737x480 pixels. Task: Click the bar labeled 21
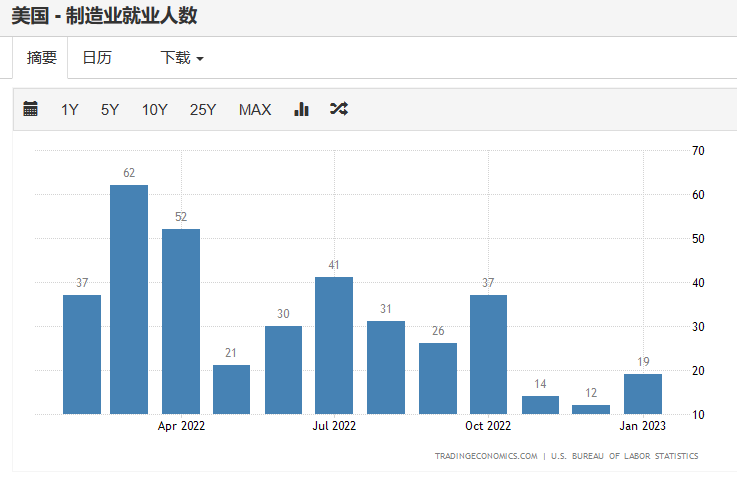pos(231,390)
